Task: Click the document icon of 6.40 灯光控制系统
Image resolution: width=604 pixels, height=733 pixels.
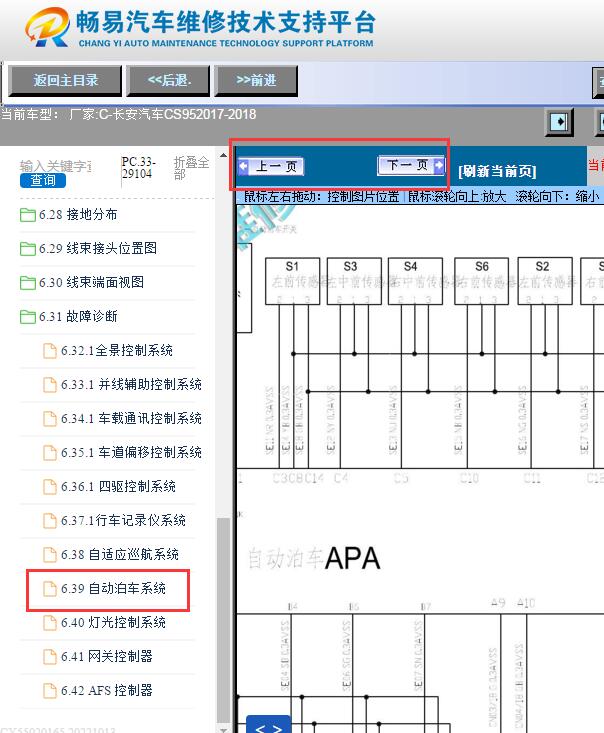Action: [x=50, y=623]
